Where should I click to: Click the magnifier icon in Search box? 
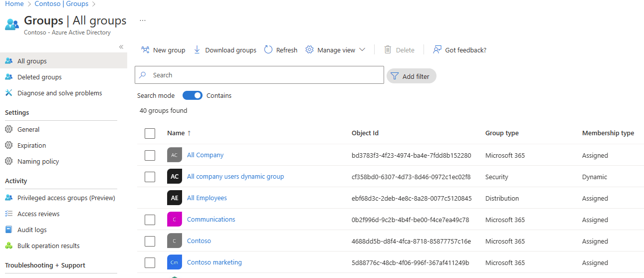tap(143, 75)
